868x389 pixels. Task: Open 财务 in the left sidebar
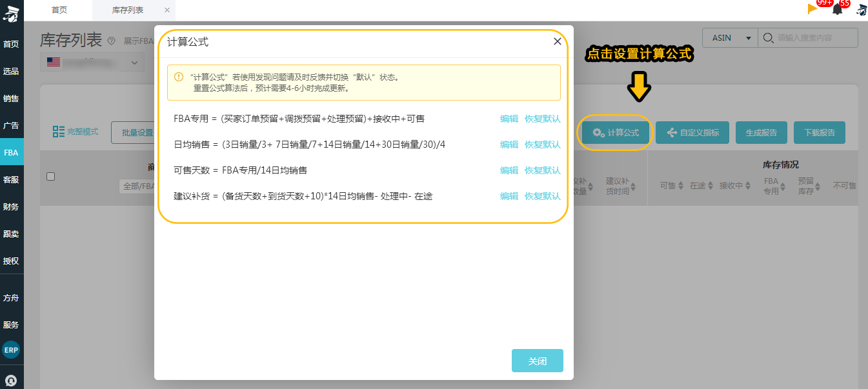point(12,207)
